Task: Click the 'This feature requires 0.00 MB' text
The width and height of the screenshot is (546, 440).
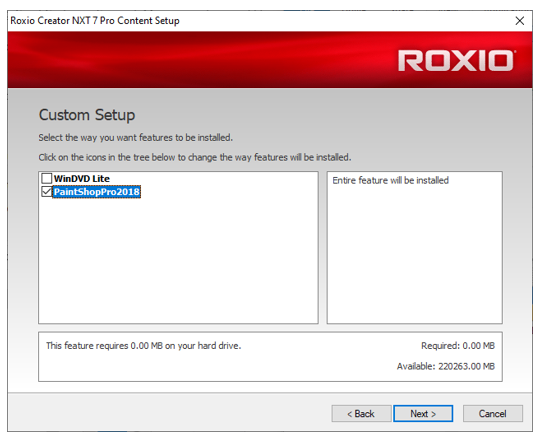Action: point(143,346)
